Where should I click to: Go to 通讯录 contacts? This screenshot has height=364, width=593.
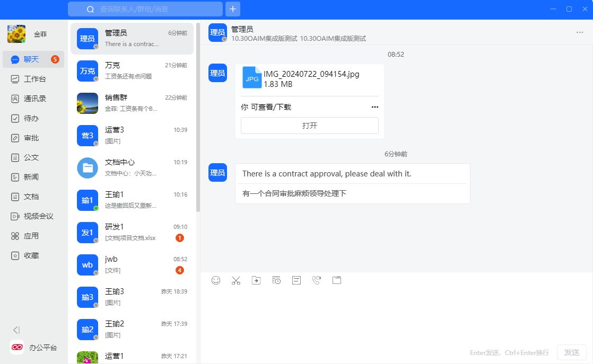tap(34, 99)
